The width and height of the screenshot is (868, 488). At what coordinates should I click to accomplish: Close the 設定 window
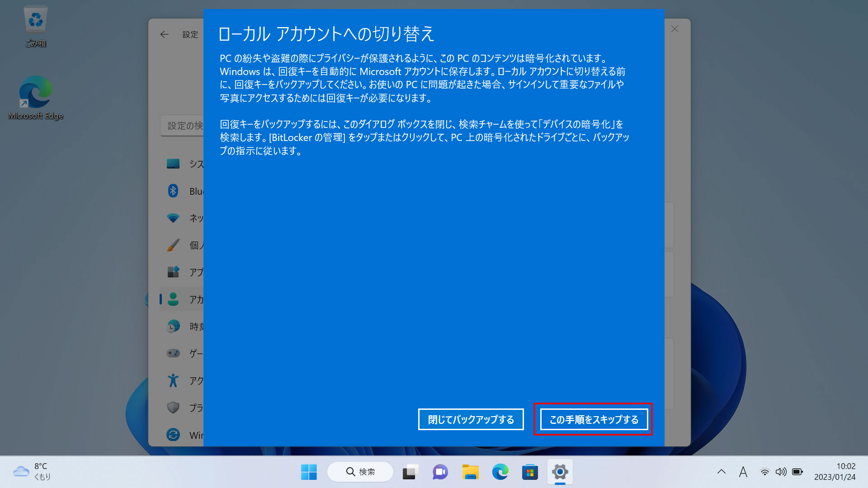pyautogui.click(x=675, y=29)
